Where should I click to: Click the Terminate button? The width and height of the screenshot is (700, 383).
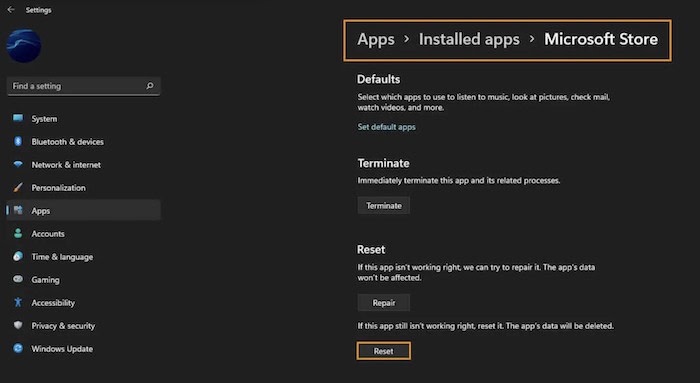pyautogui.click(x=383, y=205)
